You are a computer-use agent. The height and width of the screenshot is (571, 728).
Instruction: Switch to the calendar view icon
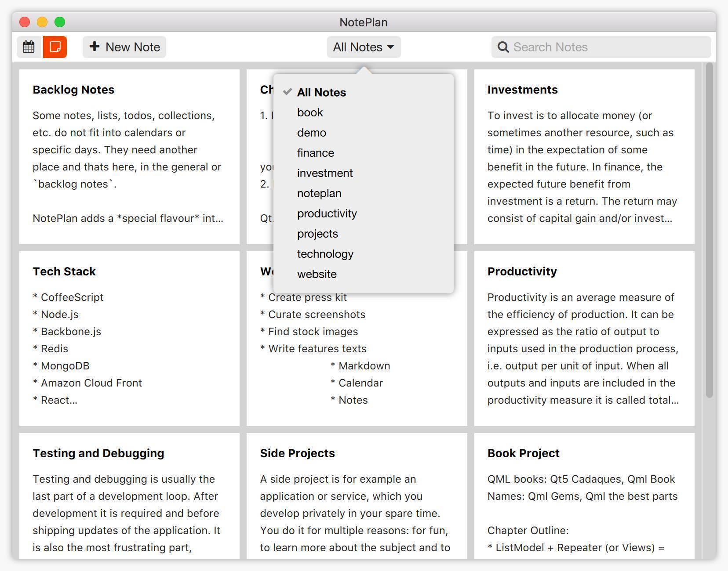29,47
